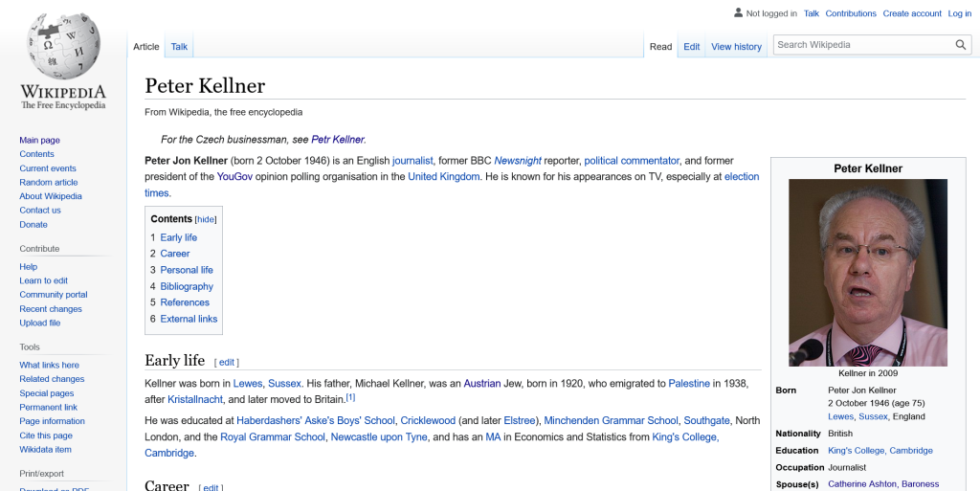Viewport: 980px width, 491px height.
Task: Click the user icon beside Not logged in
Action: [738, 12]
